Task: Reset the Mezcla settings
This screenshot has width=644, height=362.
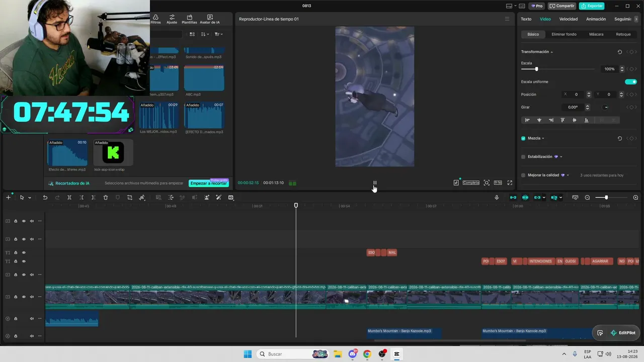Action: coord(620,138)
